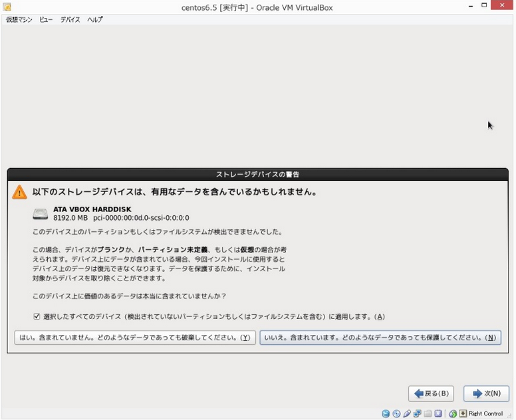Maximize the VirtualBox window

[x=484, y=5]
